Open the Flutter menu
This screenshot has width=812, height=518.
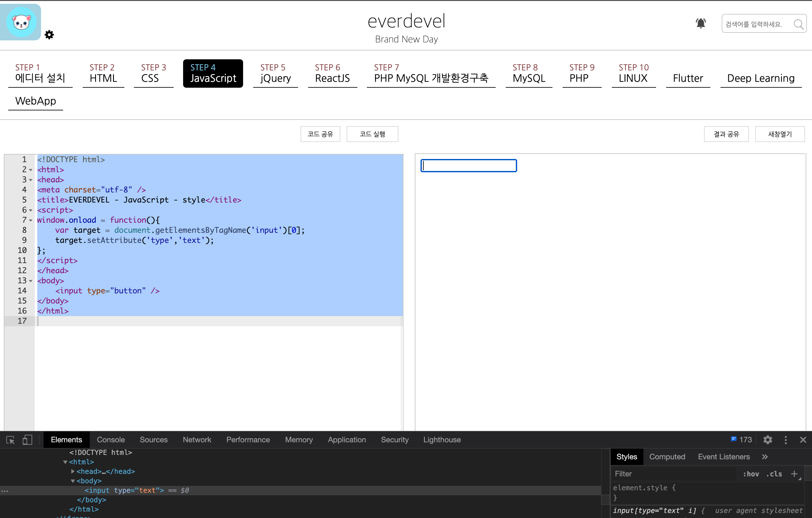click(688, 78)
